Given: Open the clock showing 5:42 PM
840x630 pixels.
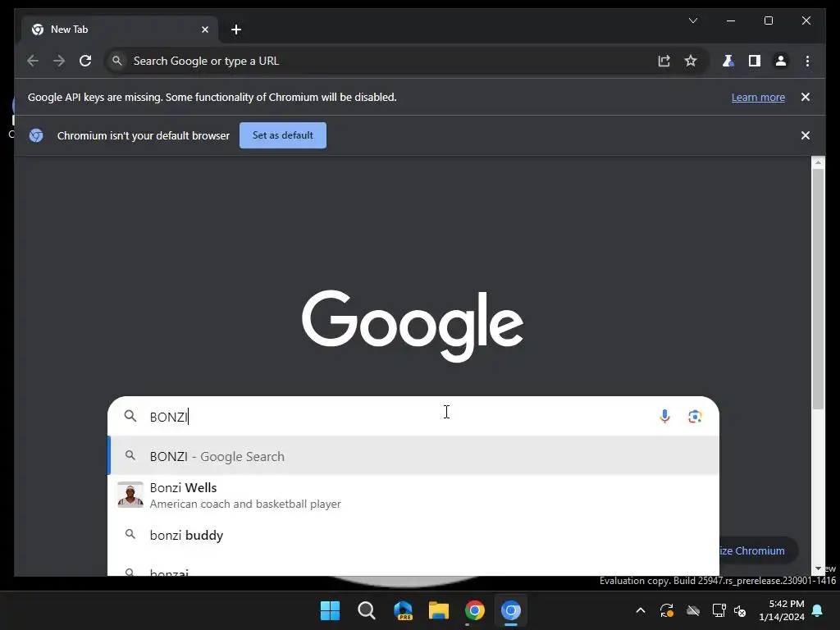Looking at the screenshot, I should tap(782, 610).
